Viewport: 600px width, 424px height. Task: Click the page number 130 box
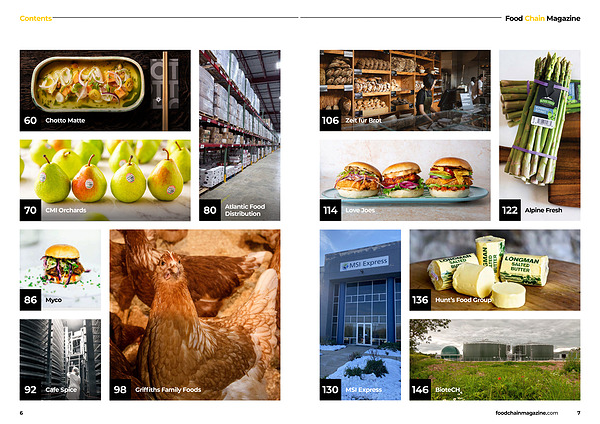pyautogui.click(x=331, y=390)
